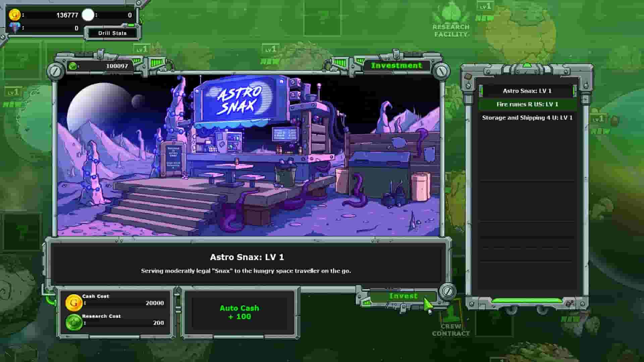Switch to the Investment tab

(397, 65)
